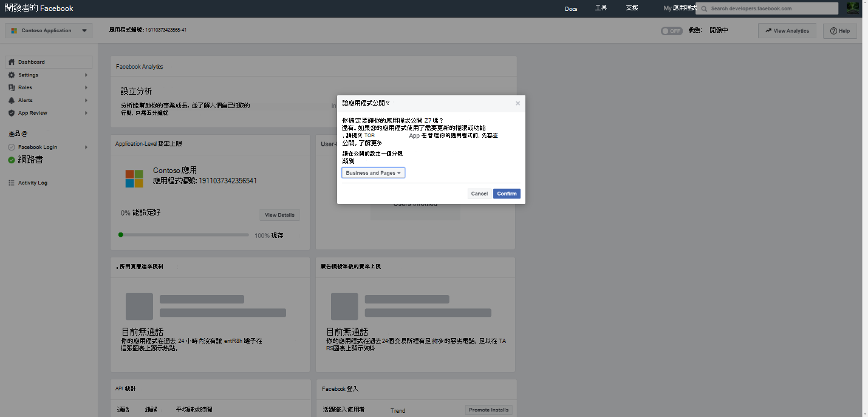This screenshot has height=417, width=868.
Task: Click the Roles icon in sidebar
Action: tap(12, 87)
